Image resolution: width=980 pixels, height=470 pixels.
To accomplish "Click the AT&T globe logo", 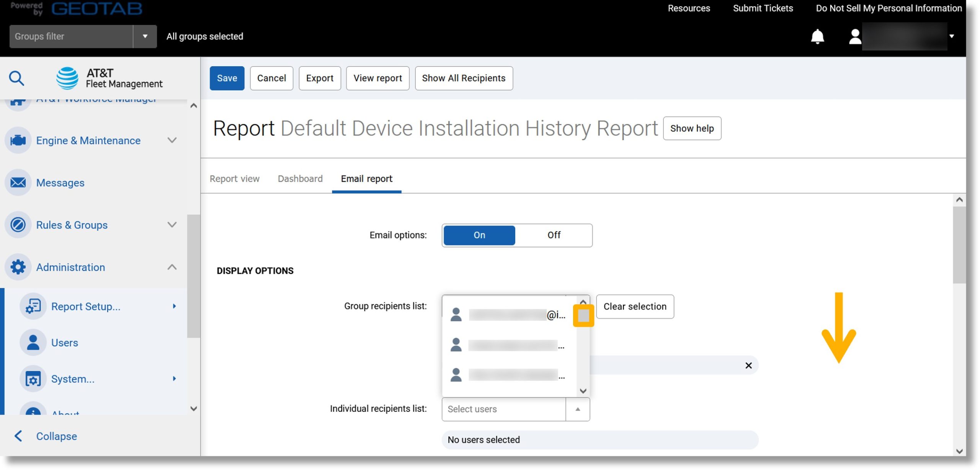I will click(x=67, y=78).
